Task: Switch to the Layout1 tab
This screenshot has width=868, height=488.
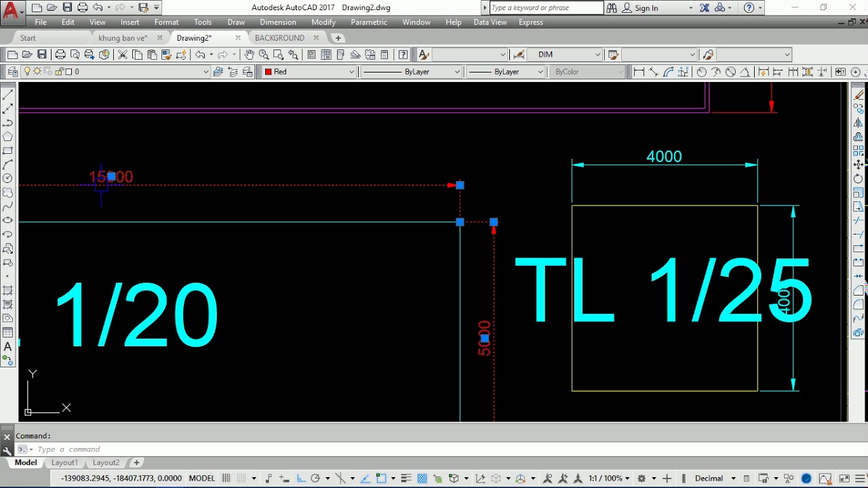Action: 65,462
